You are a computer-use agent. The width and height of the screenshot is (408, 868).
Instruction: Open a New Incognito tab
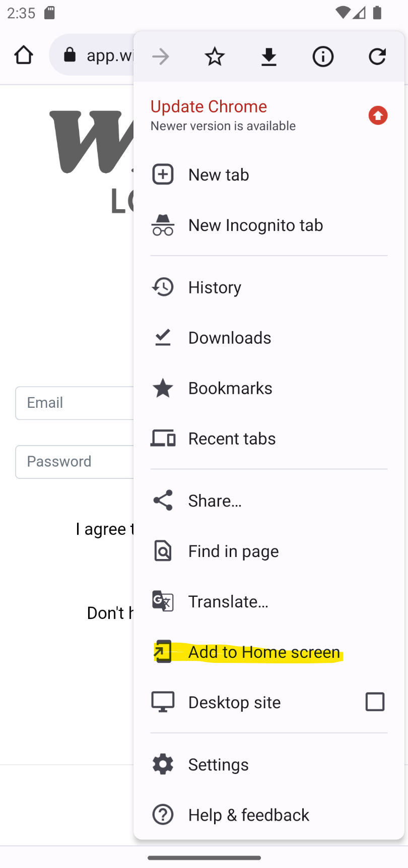pos(269,225)
